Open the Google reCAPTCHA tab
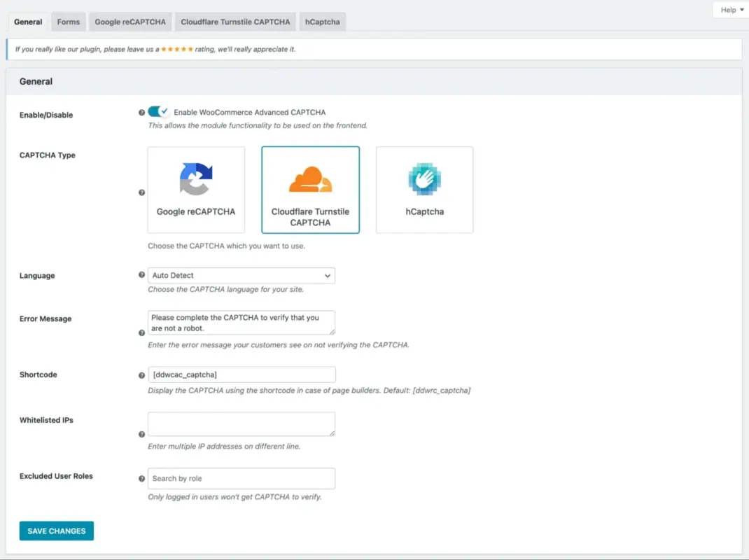749x560 pixels. (x=130, y=22)
